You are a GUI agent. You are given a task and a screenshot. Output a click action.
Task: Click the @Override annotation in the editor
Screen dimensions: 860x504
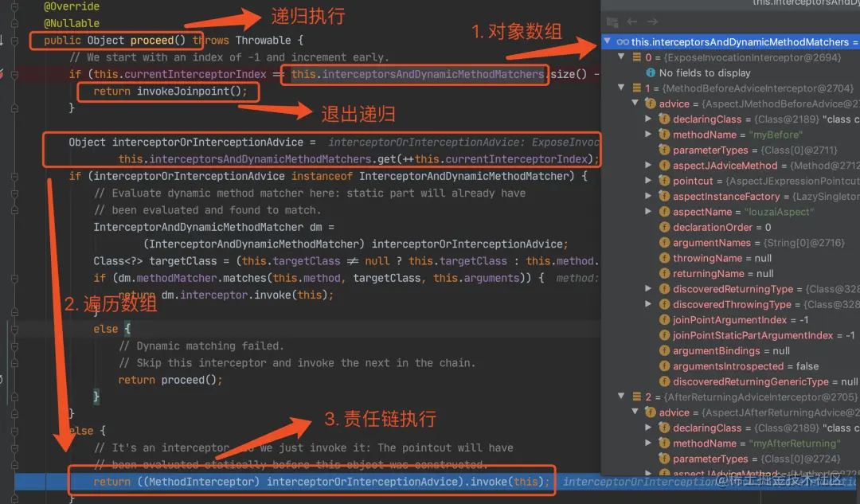[72, 6]
